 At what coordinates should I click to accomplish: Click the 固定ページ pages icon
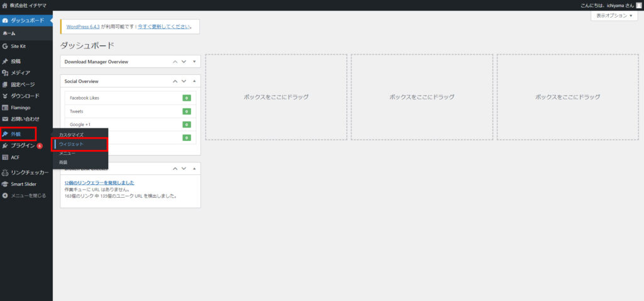[x=5, y=84]
